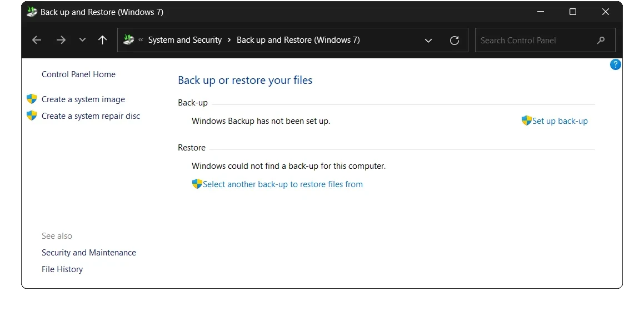644x331 pixels.
Task: Click shield icon next to Set up back-up
Action: pyautogui.click(x=527, y=121)
